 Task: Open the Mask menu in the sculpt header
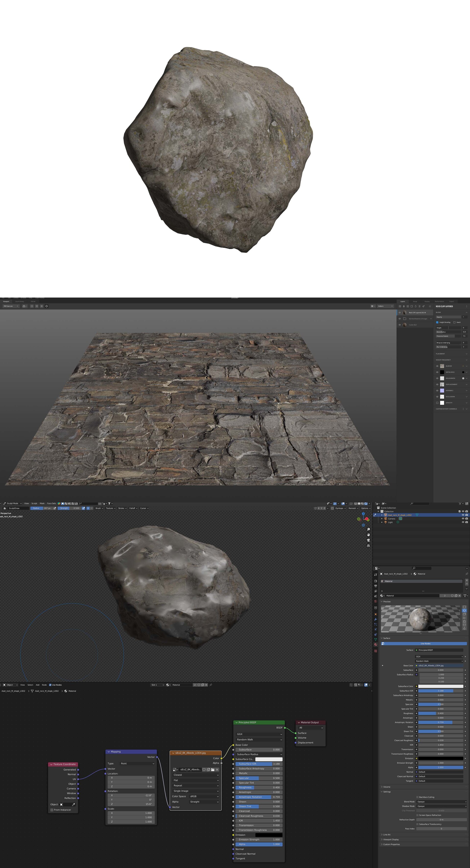(x=42, y=503)
